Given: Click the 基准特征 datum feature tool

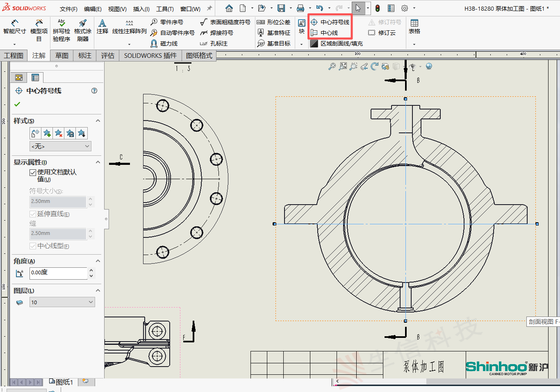Looking at the screenshot, I should [273, 33].
